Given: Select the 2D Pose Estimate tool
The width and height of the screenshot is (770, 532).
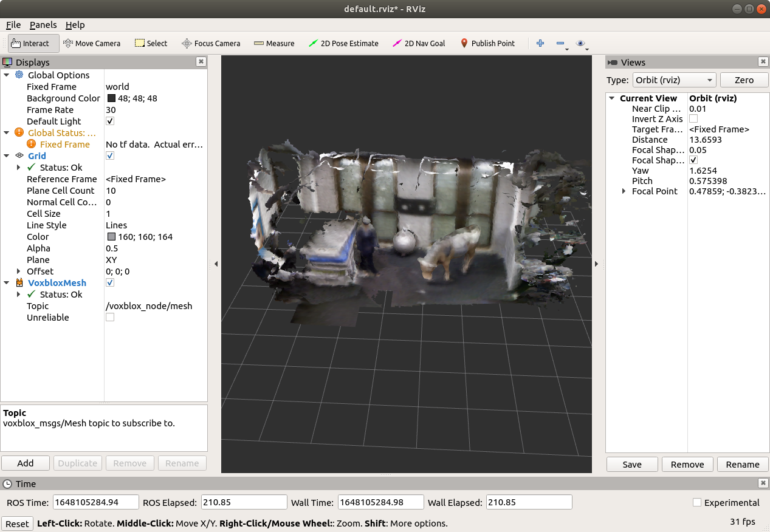Looking at the screenshot, I should point(343,43).
